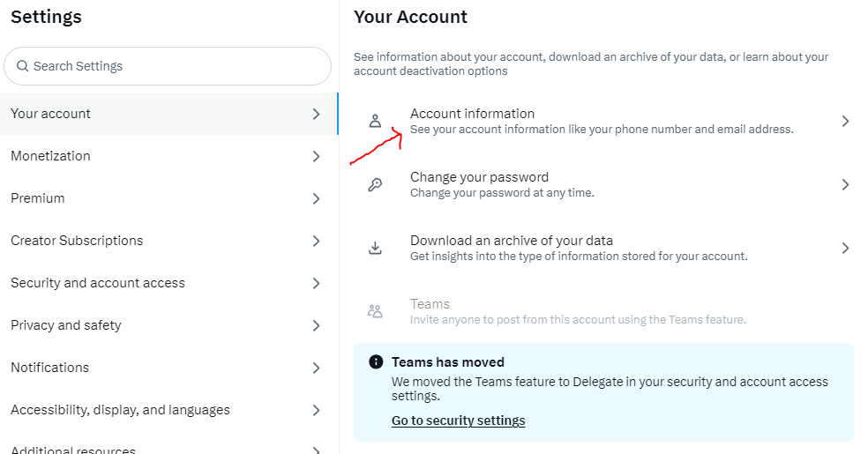The height and width of the screenshot is (454, 868).
Task: Click the info icon in Teams has moved
Action: point(376,361)
